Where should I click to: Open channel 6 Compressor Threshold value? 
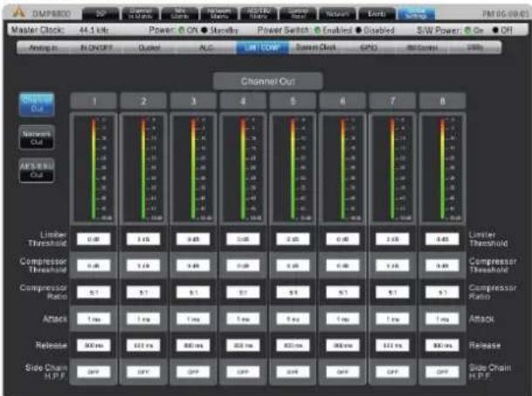tap(342, 266)
